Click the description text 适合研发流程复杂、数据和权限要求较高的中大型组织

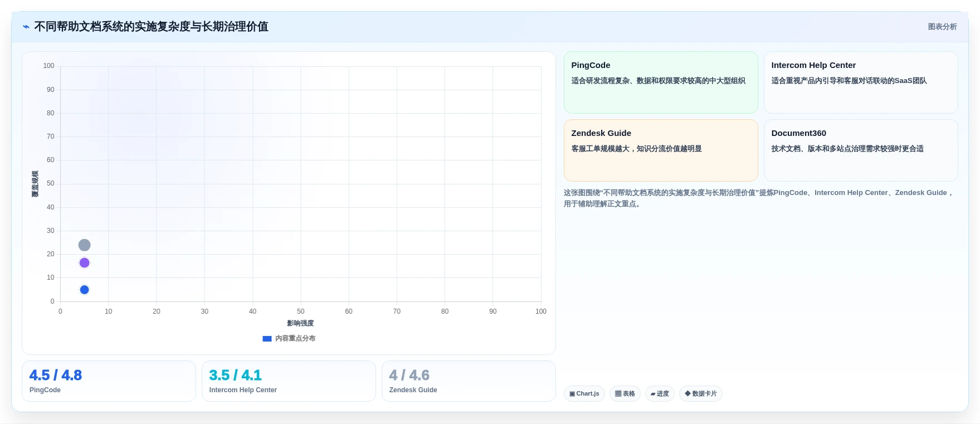point(658,81)
